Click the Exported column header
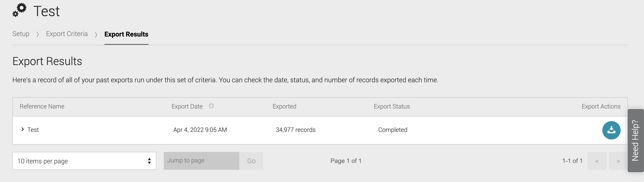The image size is (644, 182). point(284,107)
